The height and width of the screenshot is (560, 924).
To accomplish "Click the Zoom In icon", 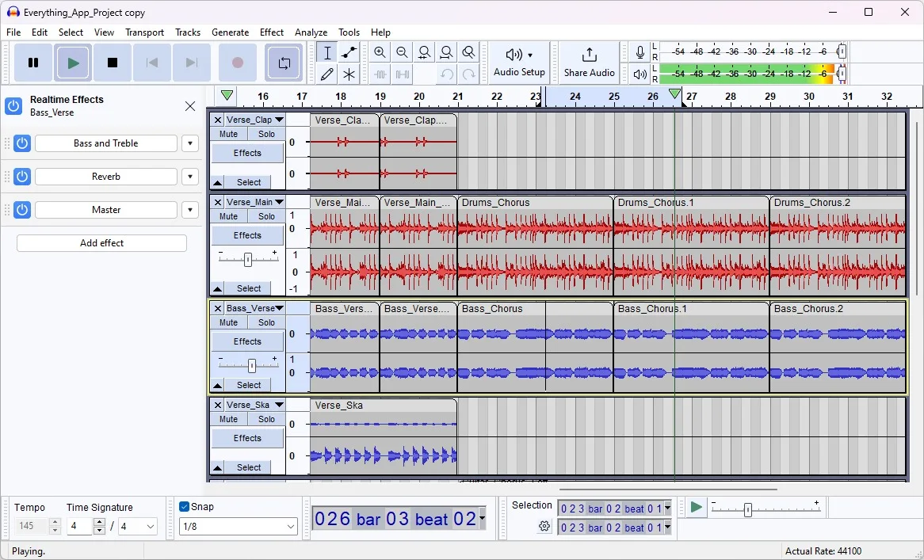I will click(380, 52).
